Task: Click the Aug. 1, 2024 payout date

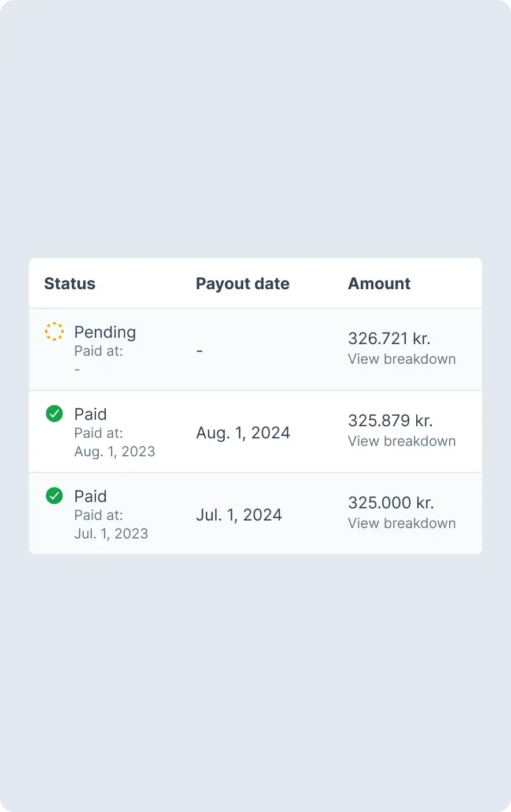Action: [x=243, y=433]
